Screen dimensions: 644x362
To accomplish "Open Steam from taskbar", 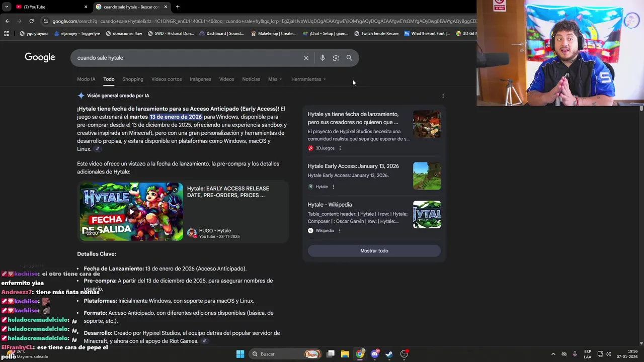I will [x=389, y=354].
